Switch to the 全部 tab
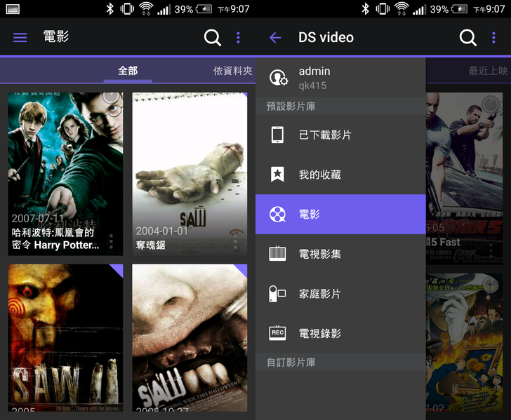The height and width of the screenshot is (420, 511). (128, 71)
